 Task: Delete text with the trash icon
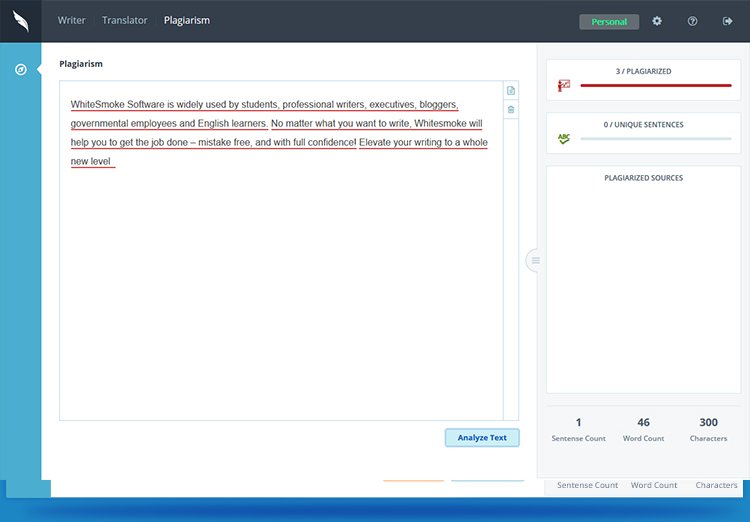click(x=511, y=109)
